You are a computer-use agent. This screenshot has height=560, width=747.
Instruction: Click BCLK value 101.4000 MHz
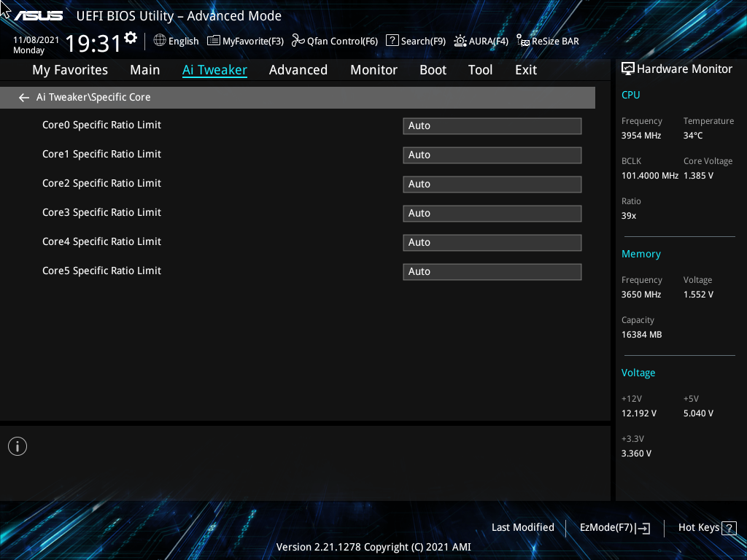click(x=650, y=176)
